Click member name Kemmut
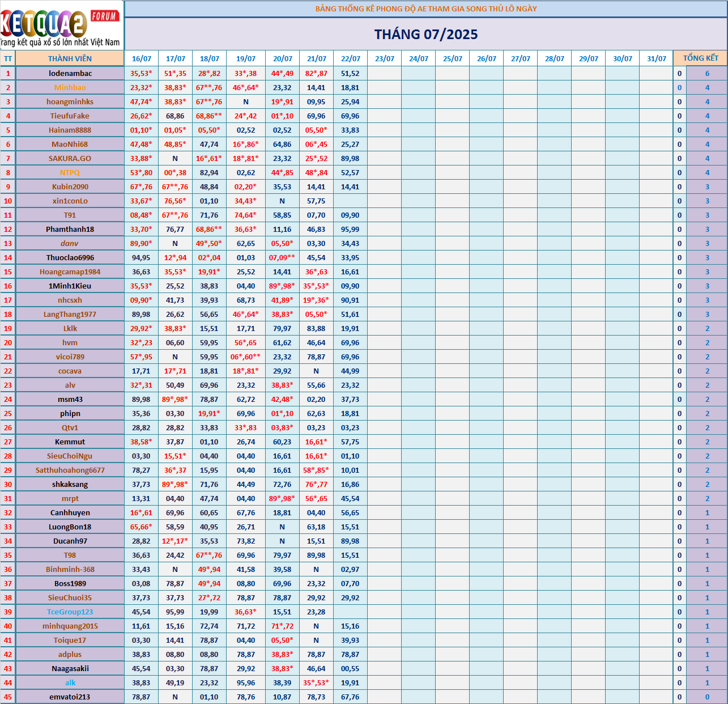 [x=70, y=442]
